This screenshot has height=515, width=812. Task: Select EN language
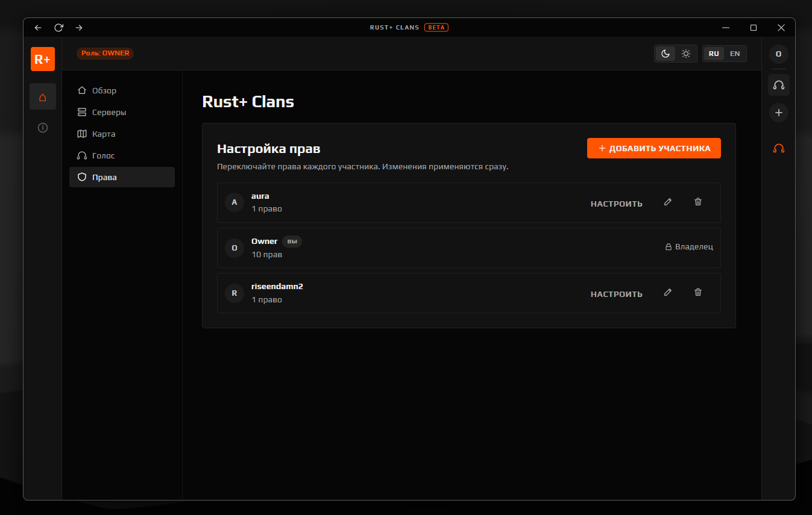pyautogui.click(x=735, y=54)
